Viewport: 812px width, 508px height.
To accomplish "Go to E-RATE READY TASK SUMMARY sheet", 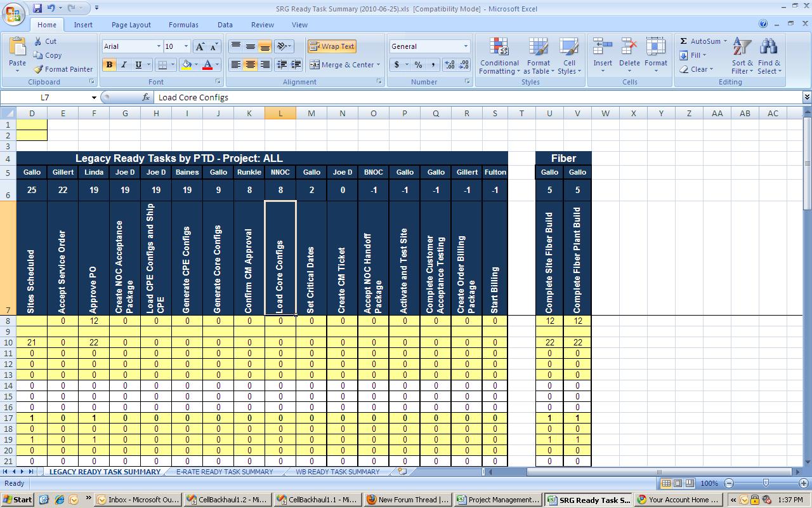I will point(225,472).
